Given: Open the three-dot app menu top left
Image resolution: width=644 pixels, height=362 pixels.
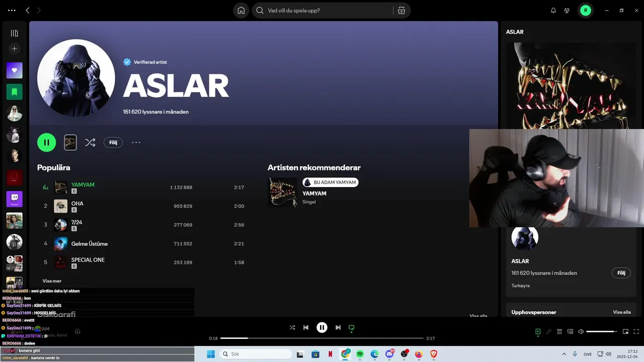Looking at the screenshot, I should point(12,11).
